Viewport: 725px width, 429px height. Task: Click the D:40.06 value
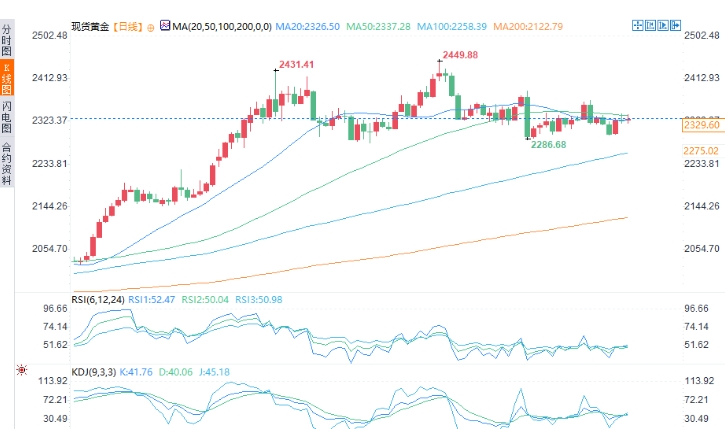[176, 372]
